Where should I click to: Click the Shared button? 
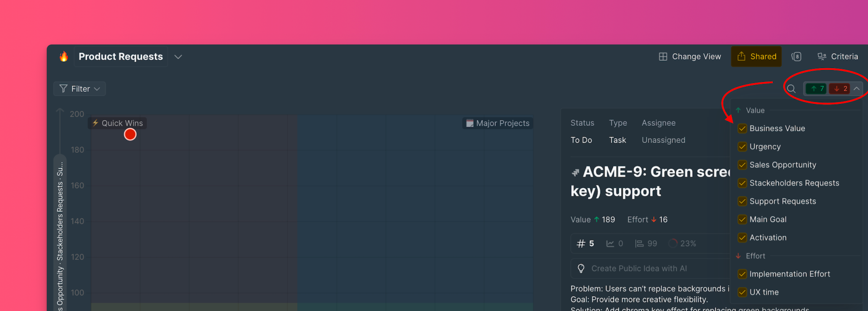tap(756, 57)
